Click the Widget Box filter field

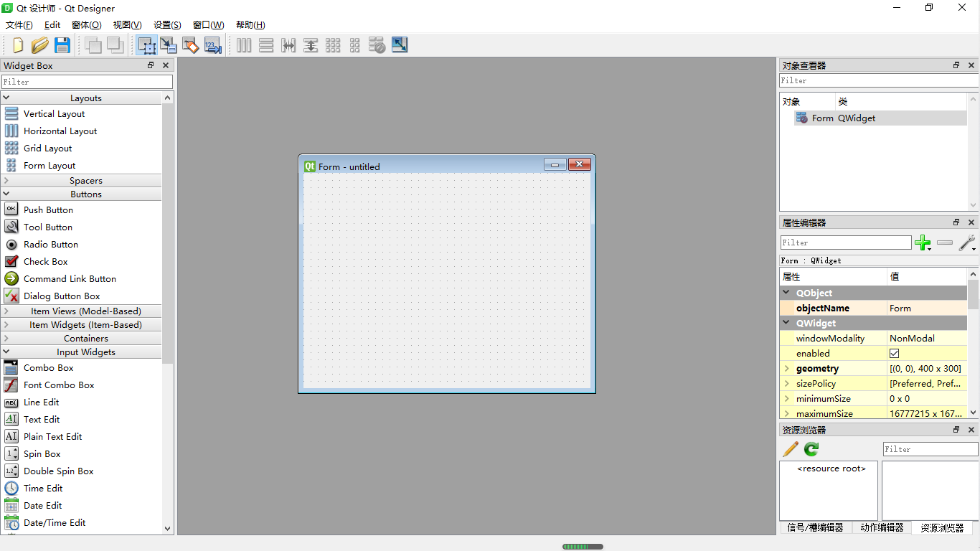pos(87,82)
